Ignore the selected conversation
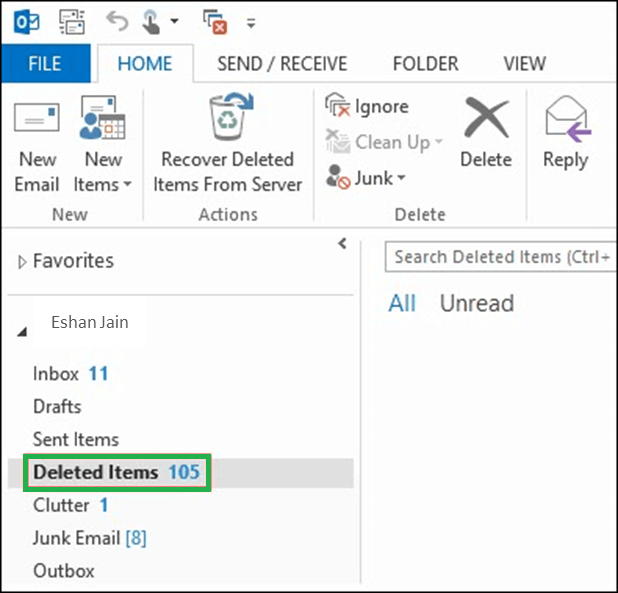Screen dimensions: 618x593 367,106
